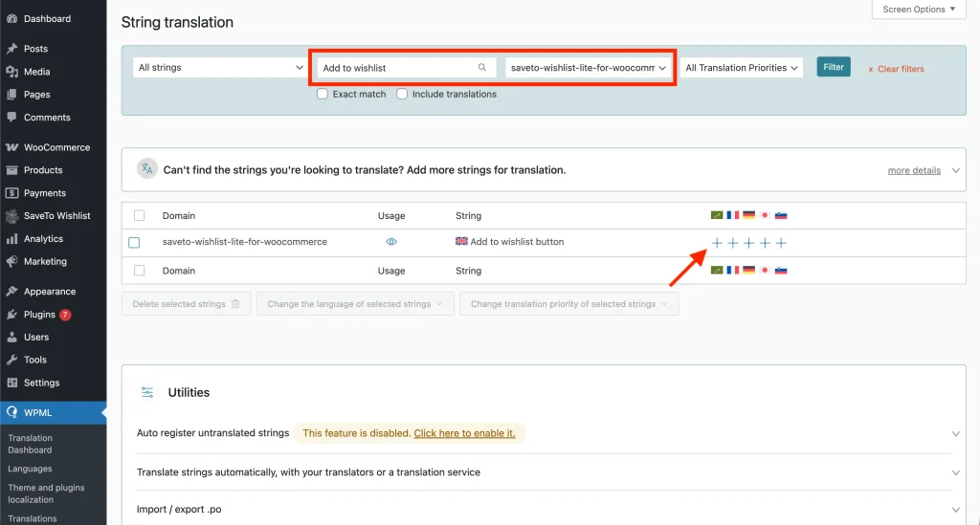Expand the Translate strings automatically section chevron
Image resolution: width=980 pixels, height=525 pixels.
(956, 472)
